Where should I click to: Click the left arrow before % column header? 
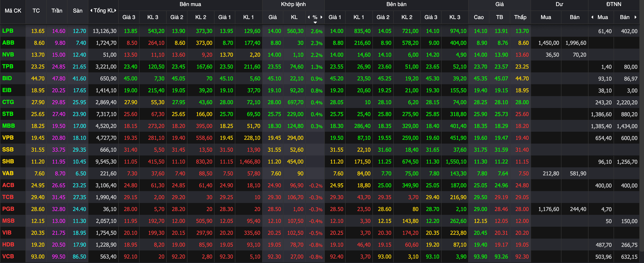[x=309, y=17]
